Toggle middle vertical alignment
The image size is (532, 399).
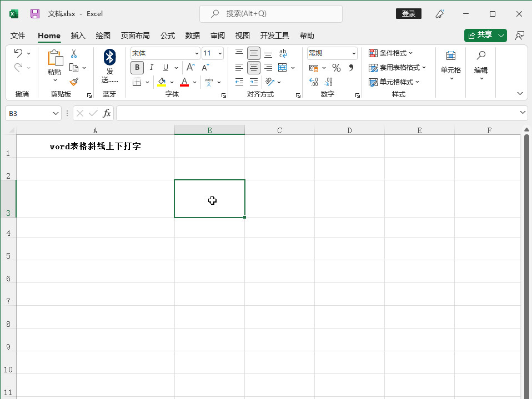pyautogui.click(x=253, y=53)
